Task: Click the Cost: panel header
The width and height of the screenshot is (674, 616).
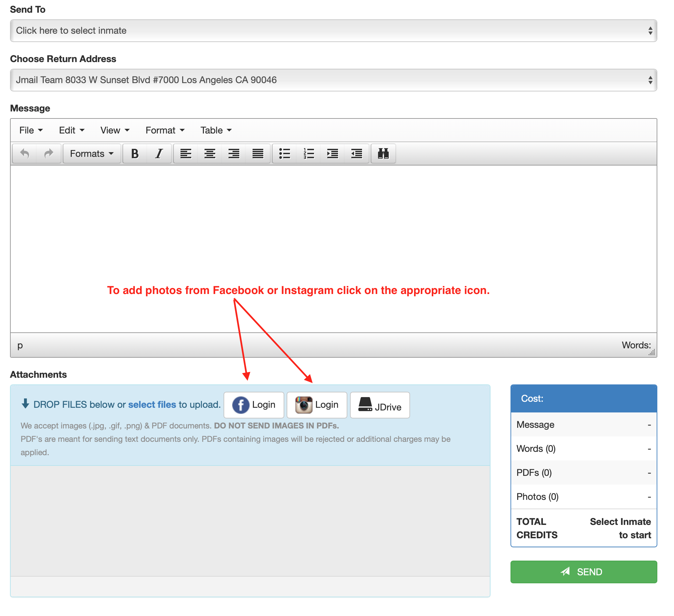Action: click(x=584, y=399)
